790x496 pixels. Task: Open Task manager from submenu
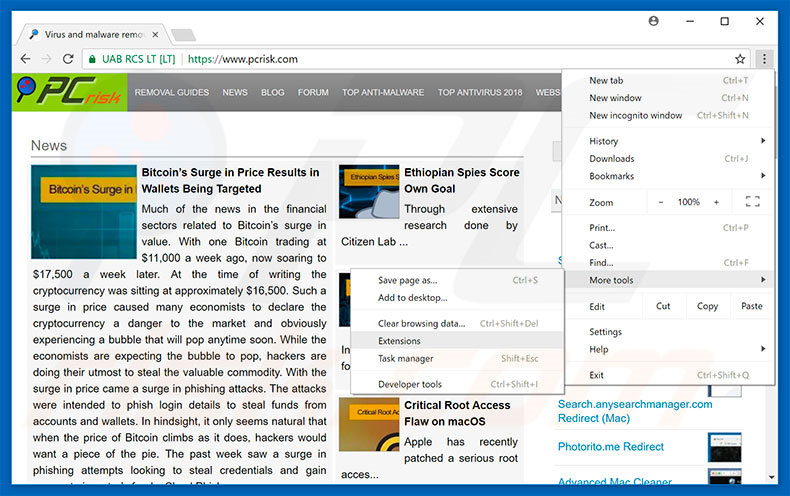[457, 358]
